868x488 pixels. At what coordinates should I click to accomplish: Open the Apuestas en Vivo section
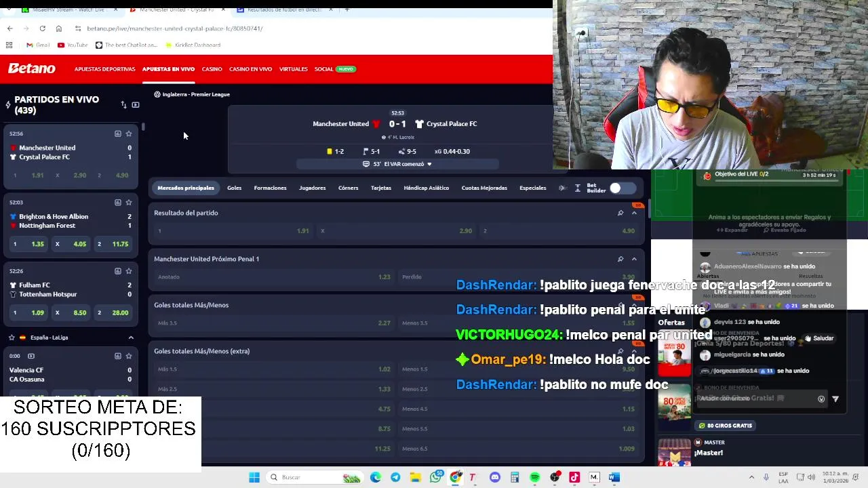(168, 69)
